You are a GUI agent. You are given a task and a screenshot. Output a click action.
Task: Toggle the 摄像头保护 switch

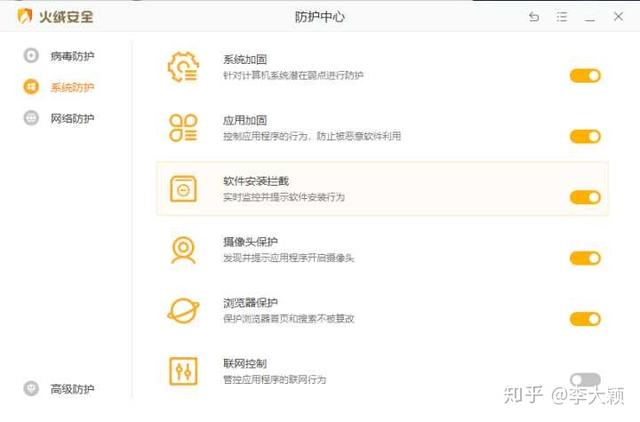point(585,258)
